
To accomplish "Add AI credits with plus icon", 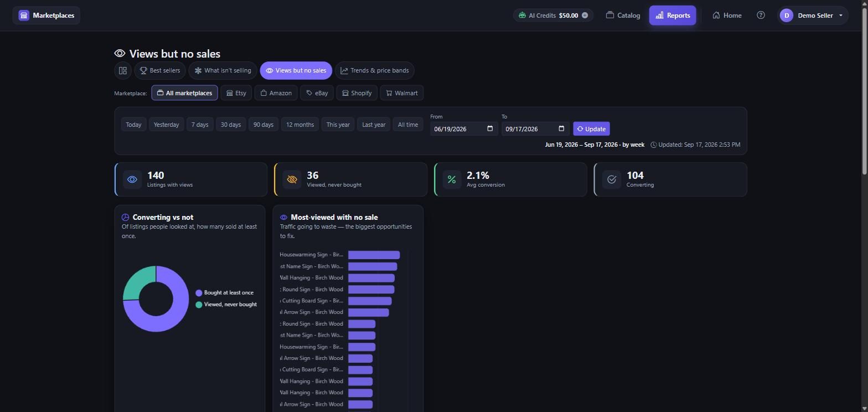I will (x=585, y=16).
